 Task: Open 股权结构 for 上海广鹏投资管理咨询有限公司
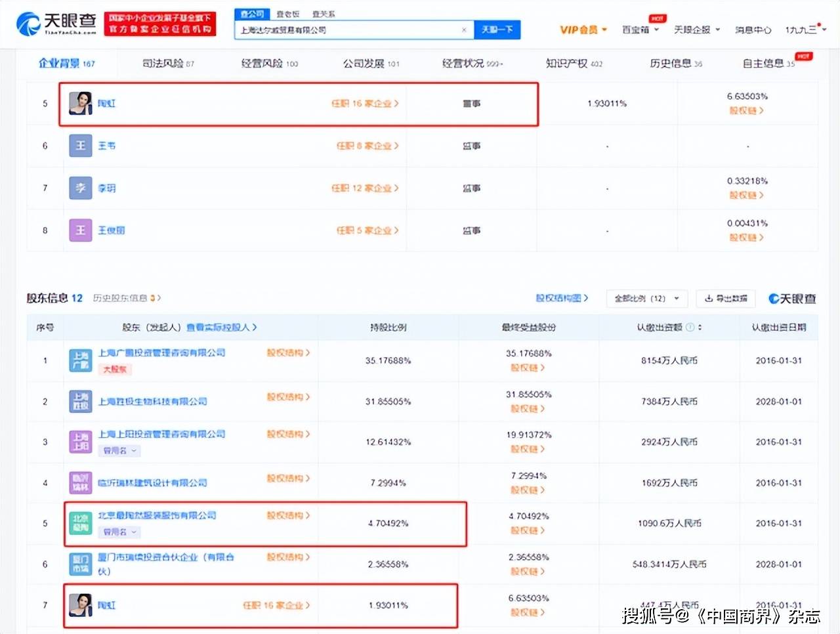click(x=288, y=353)
